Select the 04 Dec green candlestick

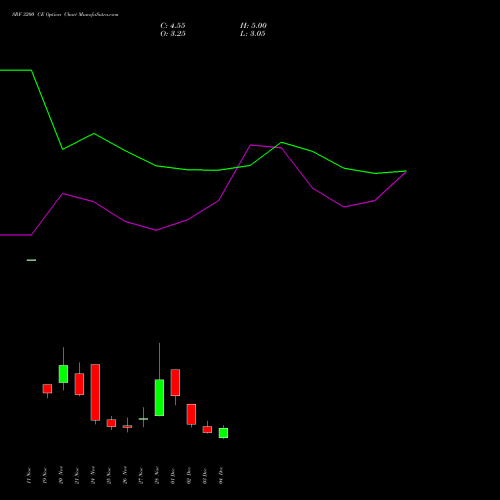pos(223,433)
